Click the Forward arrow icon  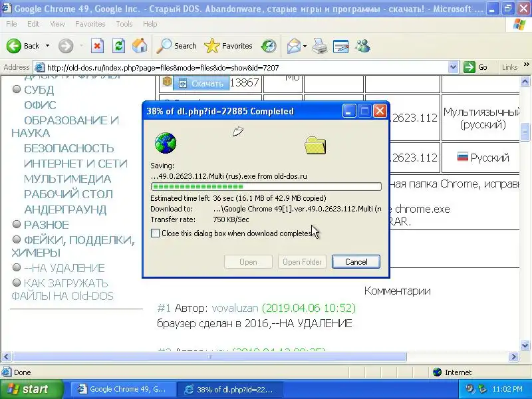(66, 46)
